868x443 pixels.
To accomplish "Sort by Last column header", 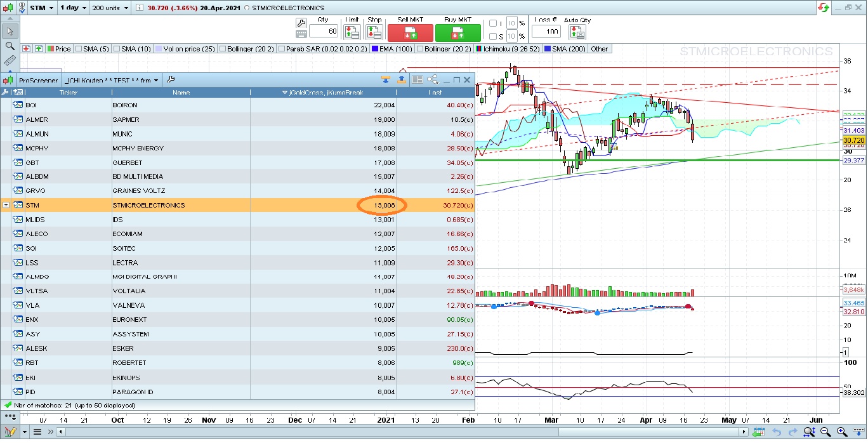I will click(435, 93).
